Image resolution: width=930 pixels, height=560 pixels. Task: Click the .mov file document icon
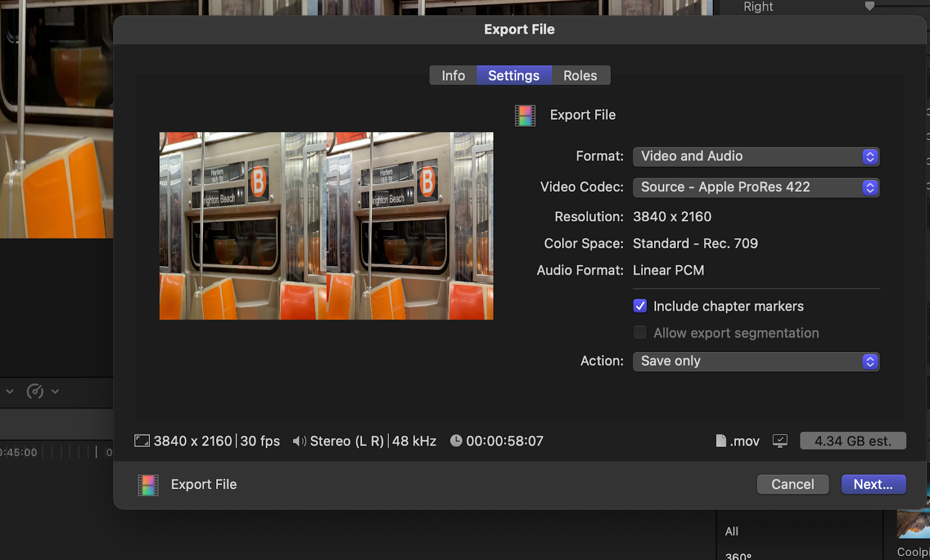pos(721,441)
